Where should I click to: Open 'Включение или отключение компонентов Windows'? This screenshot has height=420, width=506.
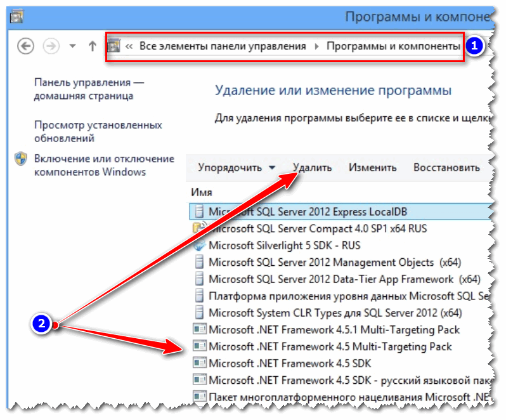(104, 165)
